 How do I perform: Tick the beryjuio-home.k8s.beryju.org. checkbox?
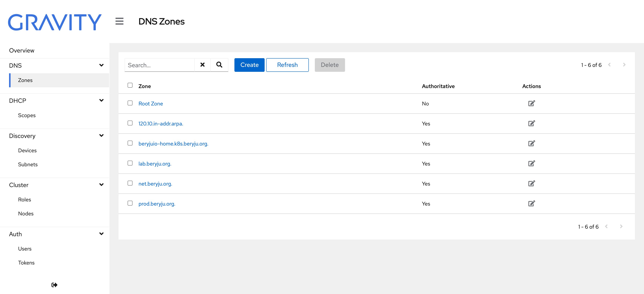[130, 143]
